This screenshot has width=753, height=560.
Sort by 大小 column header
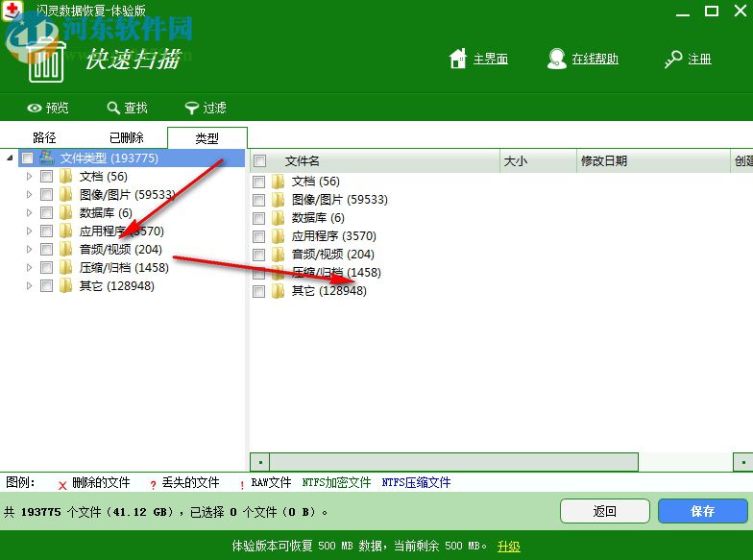pos(538,161)
